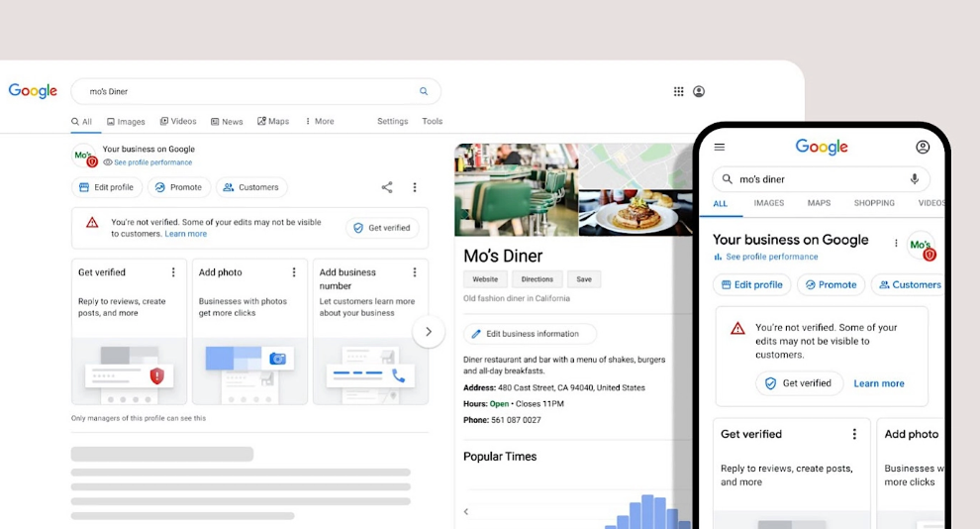Click the Popular Times previous arrow
The width and height of the screenshot is (980, 529).
click(x=466, y=511)
